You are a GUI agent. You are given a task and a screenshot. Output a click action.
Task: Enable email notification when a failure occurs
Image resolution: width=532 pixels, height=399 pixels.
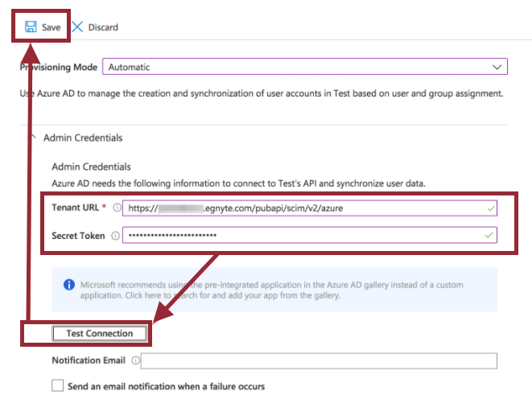point(57,386)
